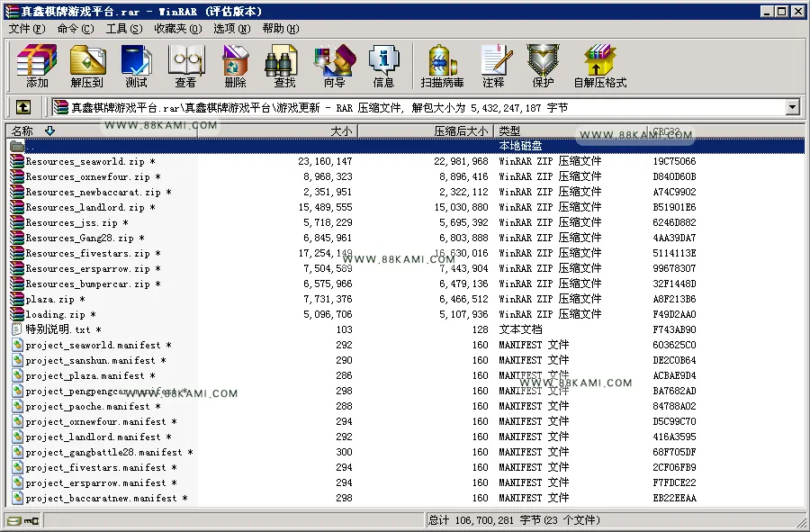Click the Extract To (解压到) icon

coord(86,66)
